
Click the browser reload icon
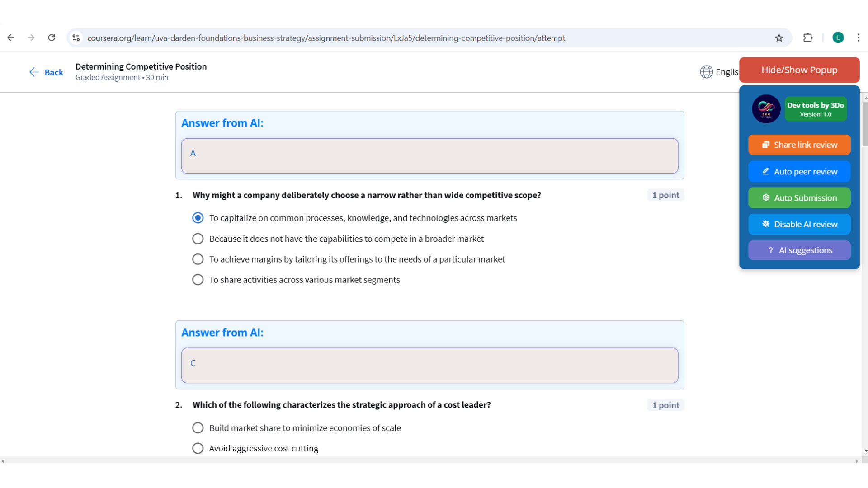52,38
